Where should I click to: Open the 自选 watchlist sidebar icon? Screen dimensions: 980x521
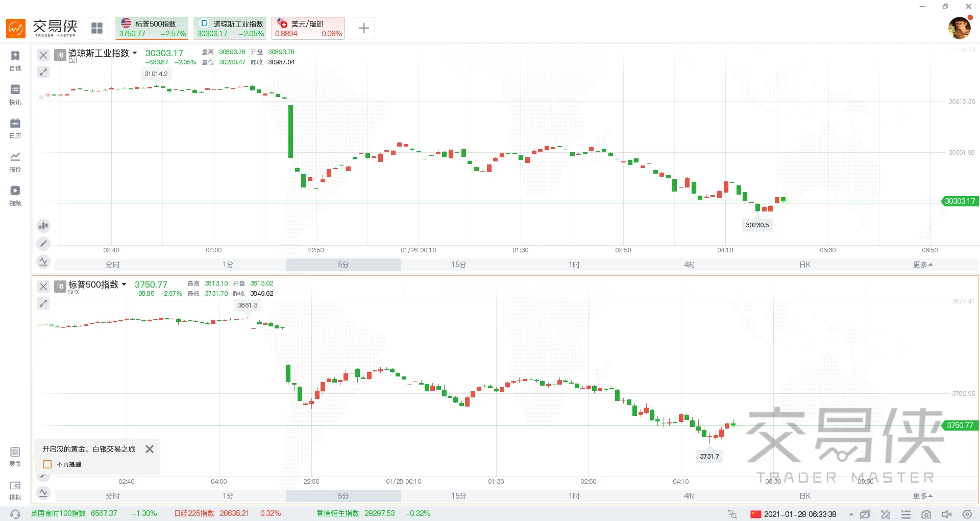pos(15,60)
